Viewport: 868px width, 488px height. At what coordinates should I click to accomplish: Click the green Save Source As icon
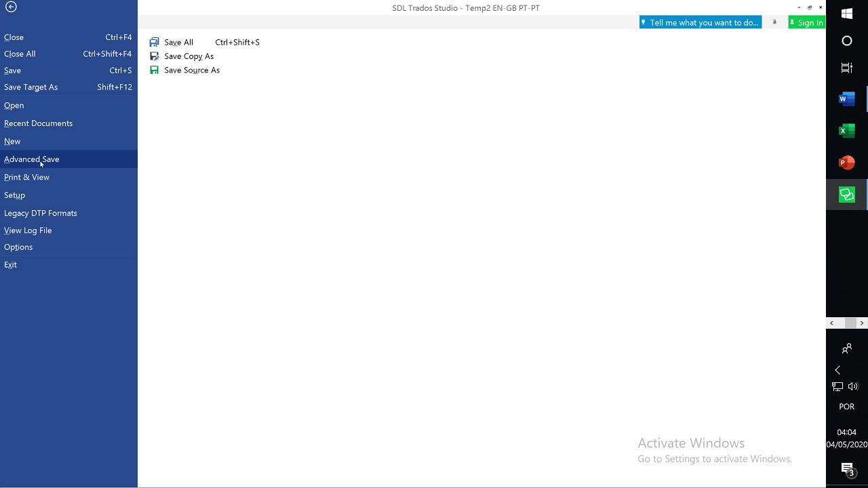click(x=155, y=70)
